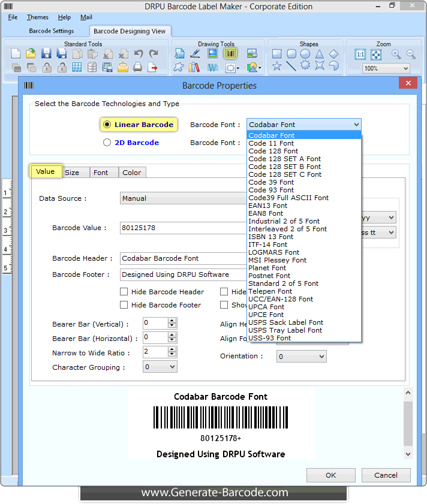Viewport: 427px width, 504px height.
Task: Click the Barcode Footer input field
Action: click(184, 274)
